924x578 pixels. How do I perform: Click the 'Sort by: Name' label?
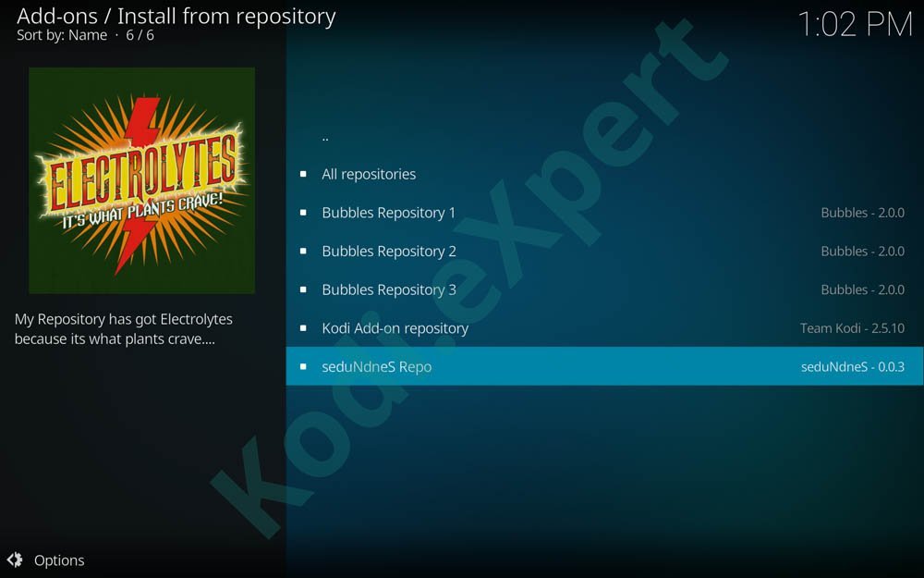click(62, 35)
